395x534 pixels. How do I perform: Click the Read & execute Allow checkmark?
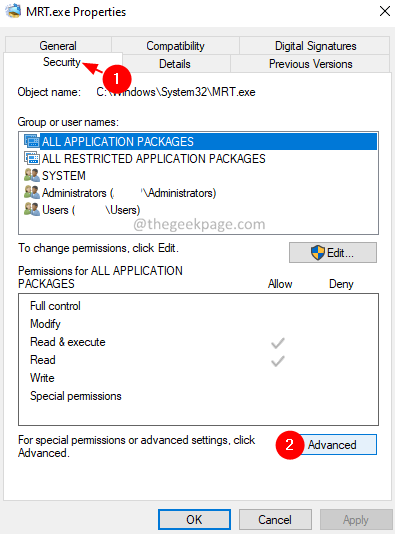(x=278, y=343)
